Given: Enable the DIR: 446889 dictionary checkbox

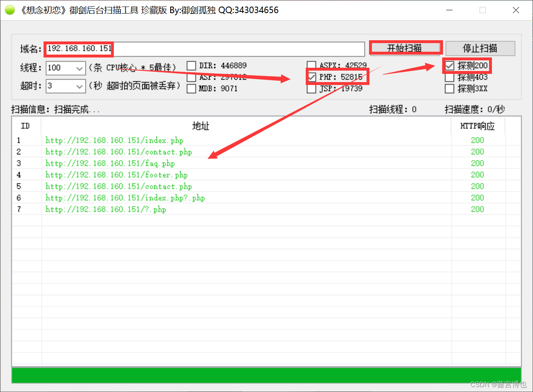Looking at the screenshot, I should (192, 66).
